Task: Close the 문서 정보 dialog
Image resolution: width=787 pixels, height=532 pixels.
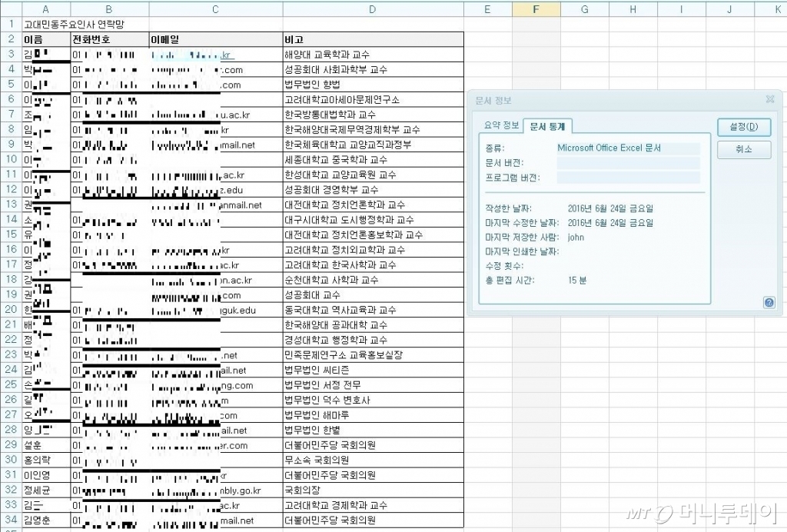Action: pos(770,98)
